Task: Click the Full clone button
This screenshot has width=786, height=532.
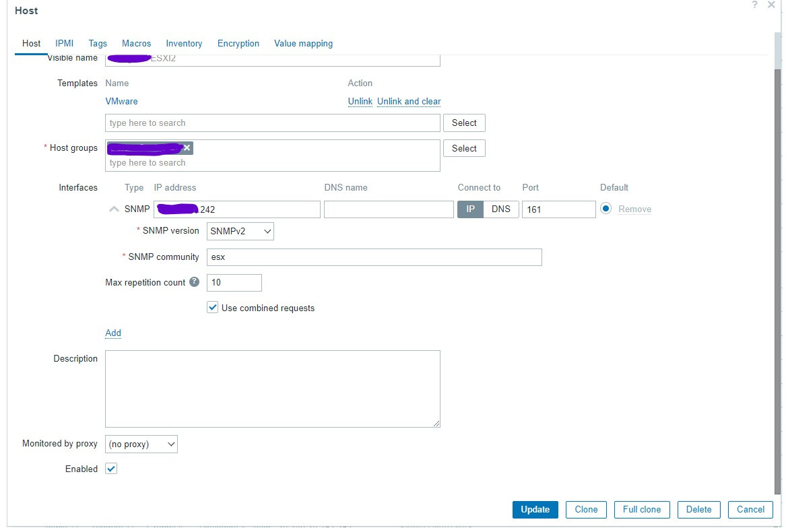Action: (642, 509)
